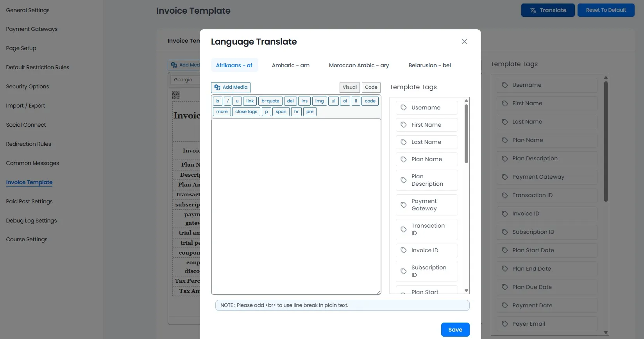Screen dimensions: 644x339
Task: Select the Afrikaans - af language tab
Action: [x=234, y=65]
